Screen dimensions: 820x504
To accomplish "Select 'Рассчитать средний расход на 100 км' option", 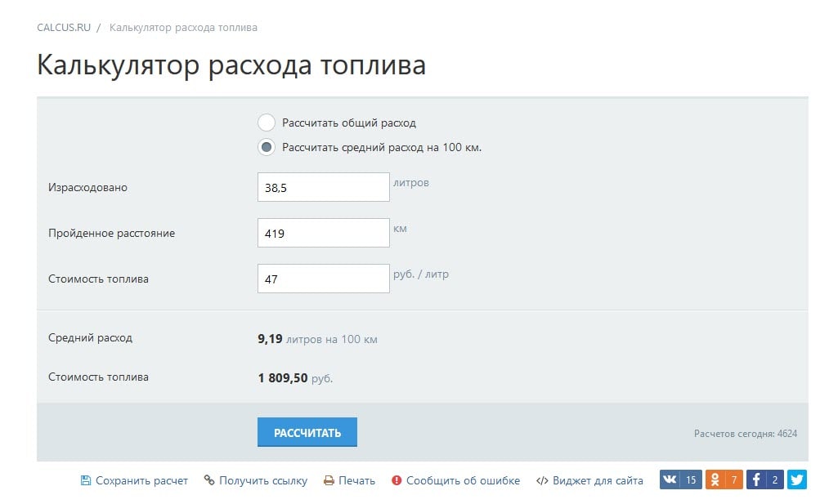I will pos(266,148).
